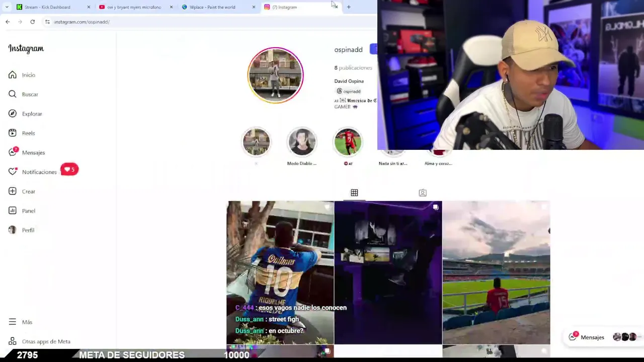Open the red jersey story highlight
The width and height of the screenshot is (644, 362).
pos(348,142)
